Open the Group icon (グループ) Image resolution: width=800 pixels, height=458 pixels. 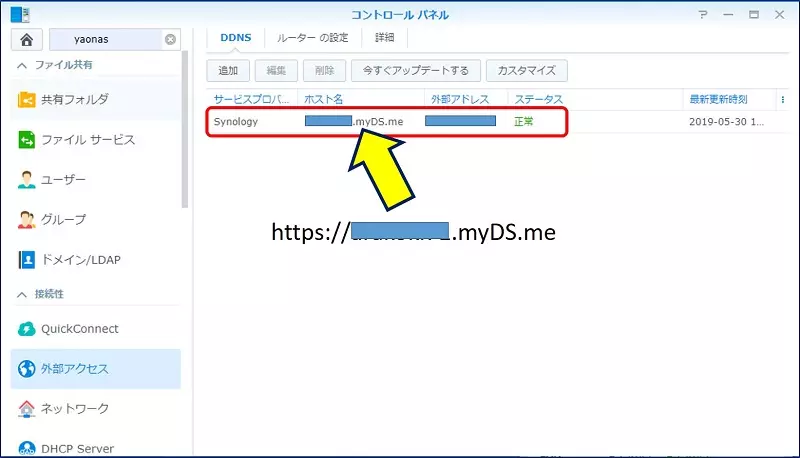pyautogui.click(x=27, y=220)
